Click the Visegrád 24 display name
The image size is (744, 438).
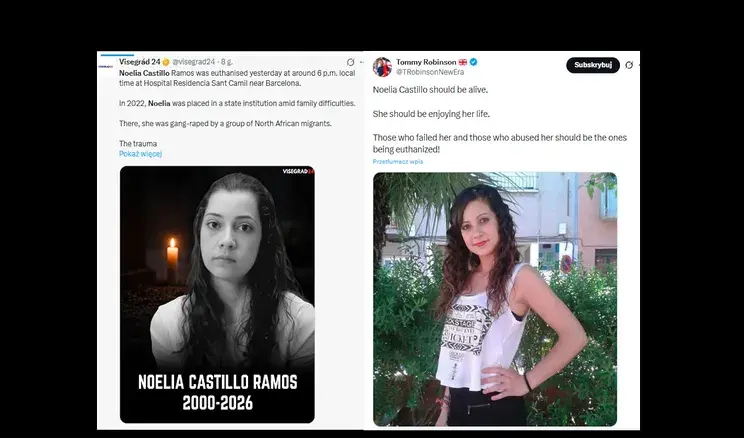[x=140, y=62]
